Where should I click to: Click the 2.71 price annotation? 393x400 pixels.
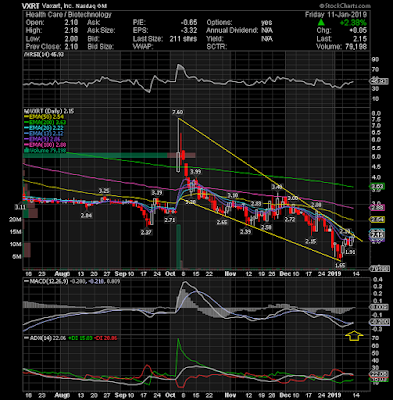pos(170,220)
